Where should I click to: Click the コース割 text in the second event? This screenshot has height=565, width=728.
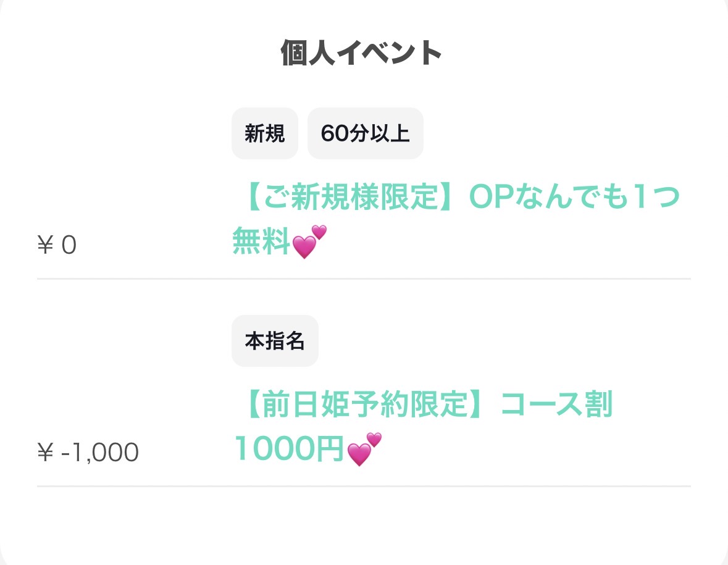click(556, 406)
